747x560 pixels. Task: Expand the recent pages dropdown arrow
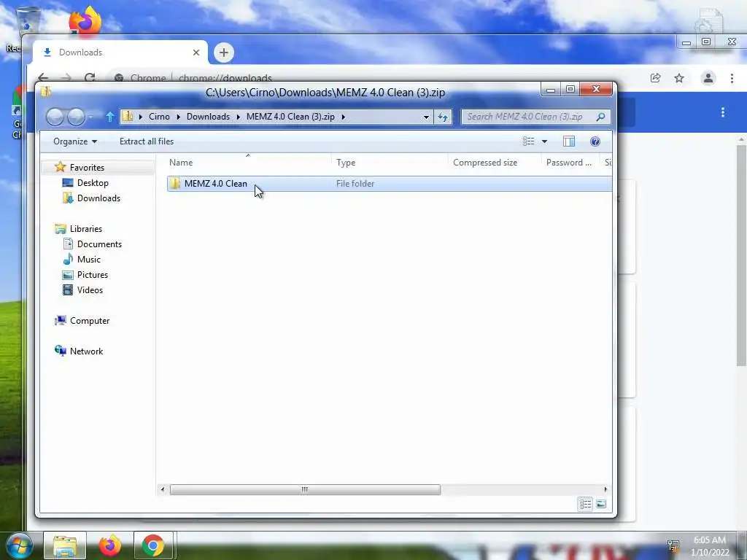[91, 117]
